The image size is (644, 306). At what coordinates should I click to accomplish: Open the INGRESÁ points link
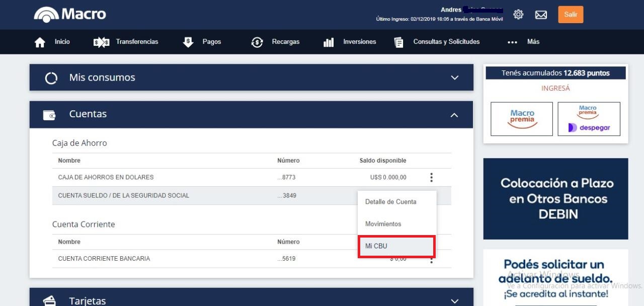tap(555, 88)
